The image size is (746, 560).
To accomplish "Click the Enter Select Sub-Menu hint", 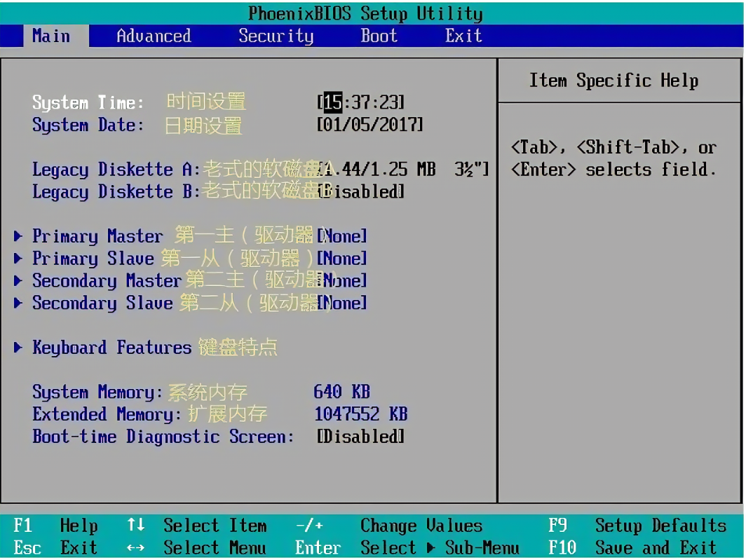I will point(407,547).
